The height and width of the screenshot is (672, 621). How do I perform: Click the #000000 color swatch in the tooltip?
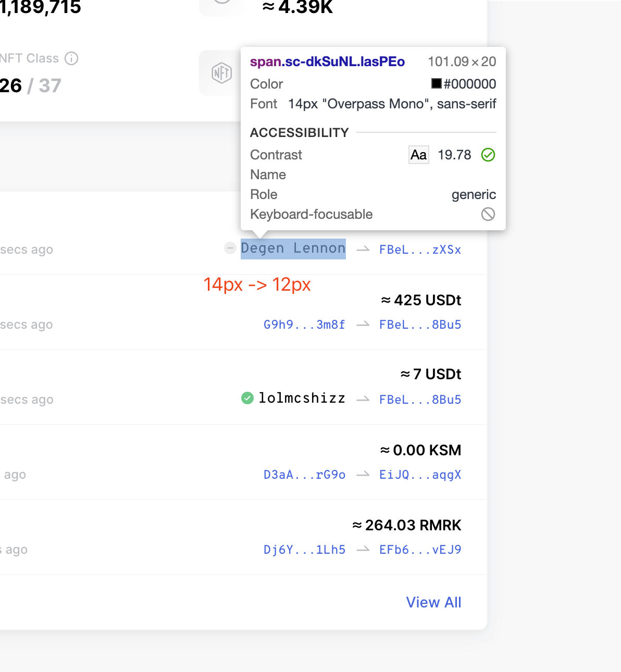(437, 83)
